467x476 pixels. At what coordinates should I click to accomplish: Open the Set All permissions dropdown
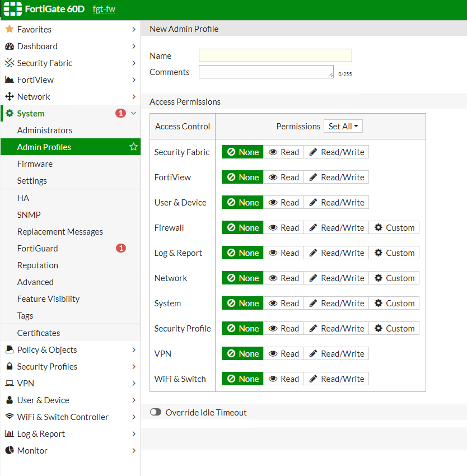343,126
